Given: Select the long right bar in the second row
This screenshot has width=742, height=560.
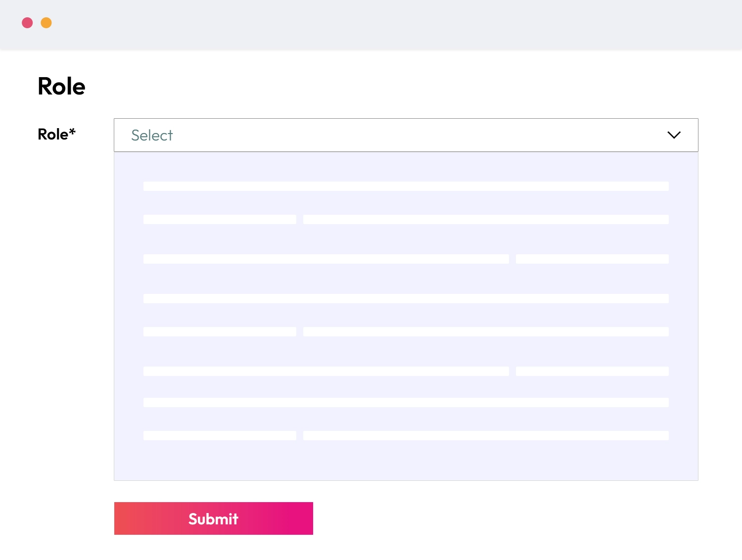Looking at the screenshot, I should [486, 219].
